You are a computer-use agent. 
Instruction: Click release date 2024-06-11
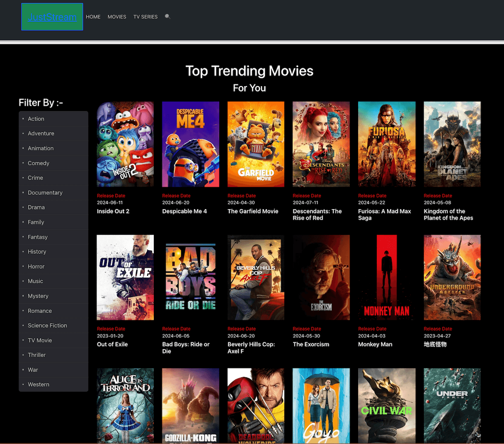tap(110, 203)
